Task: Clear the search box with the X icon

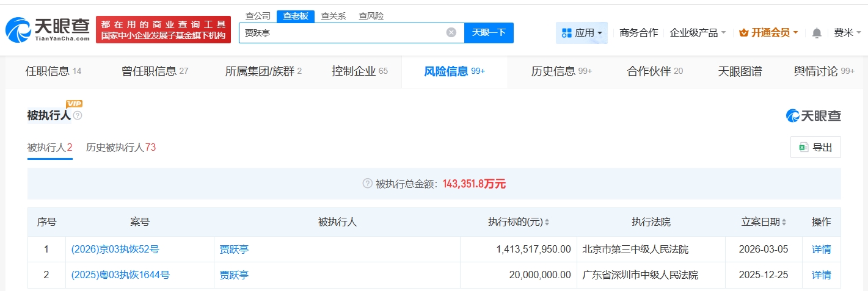Action: (x=451, y=32)
